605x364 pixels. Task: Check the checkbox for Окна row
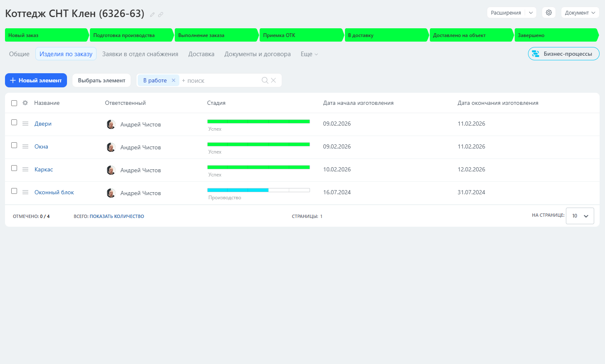[14, 145]
